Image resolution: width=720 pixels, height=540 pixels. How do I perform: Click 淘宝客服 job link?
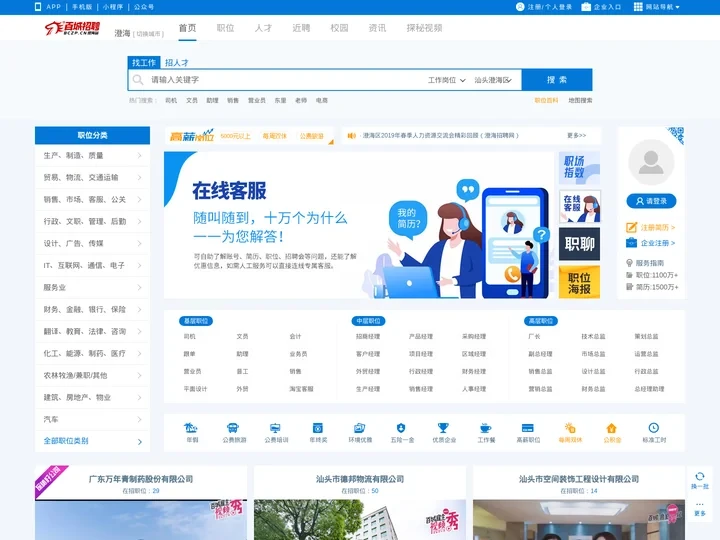pyautogui.click(x=301, y=389)
